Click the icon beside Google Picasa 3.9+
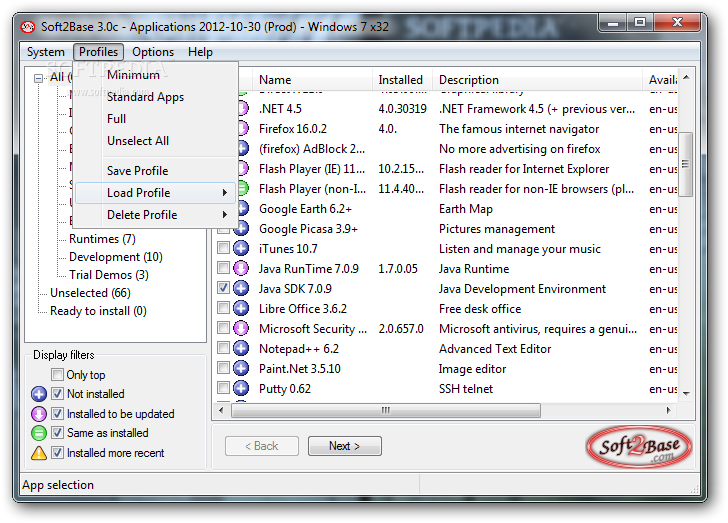The image size is (728, 523). point(241,229)
